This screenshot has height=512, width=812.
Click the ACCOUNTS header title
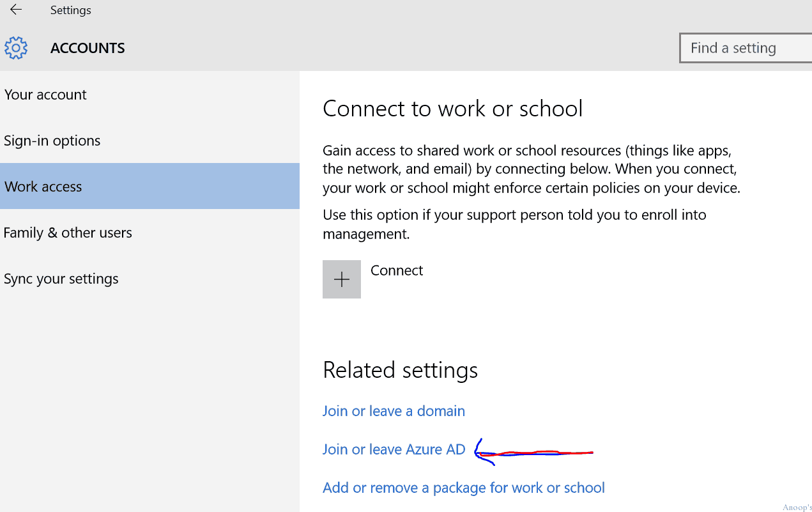click(x=88, y=48)
